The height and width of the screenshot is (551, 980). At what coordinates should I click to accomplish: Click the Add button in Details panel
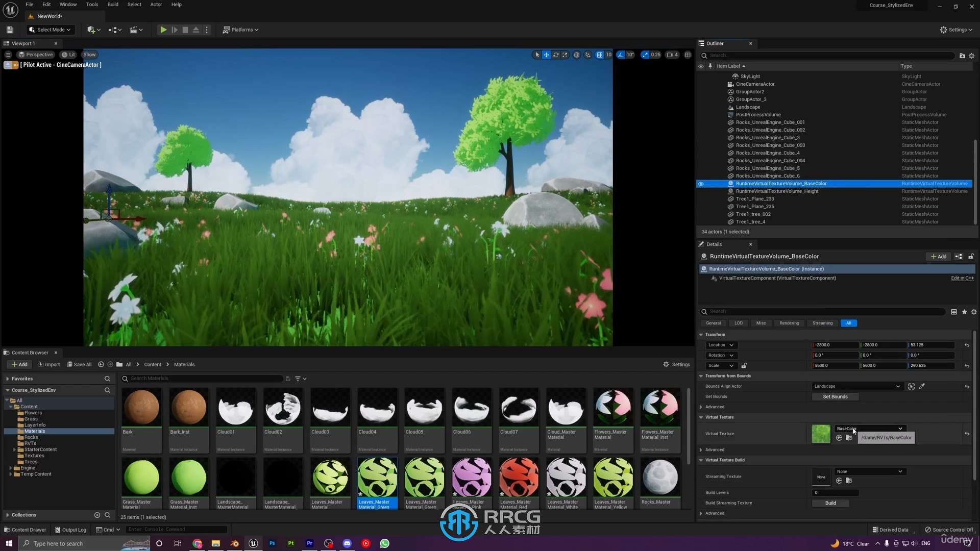(x=939, y=256)
